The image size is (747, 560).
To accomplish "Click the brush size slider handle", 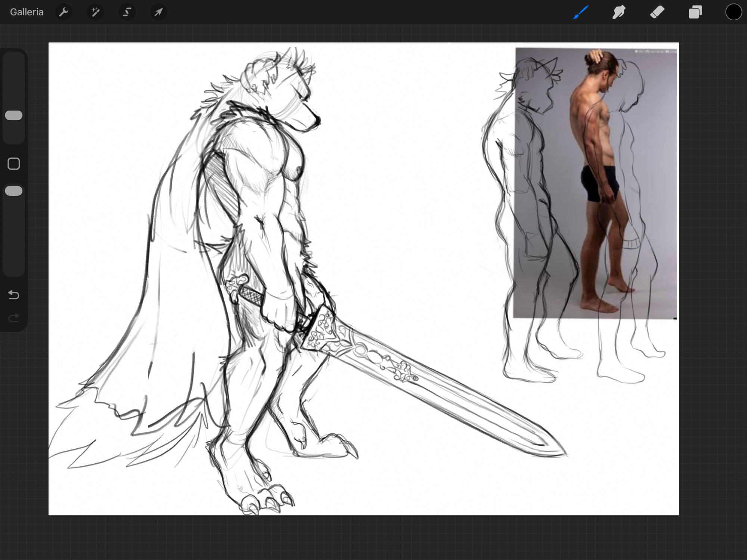I will point(14,115).
